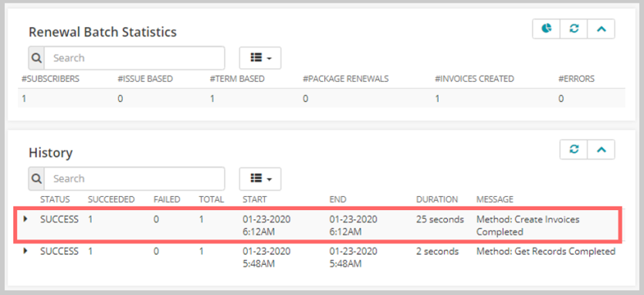Open column list dropdown in Renewal Batch Statistics

point(260,58)
